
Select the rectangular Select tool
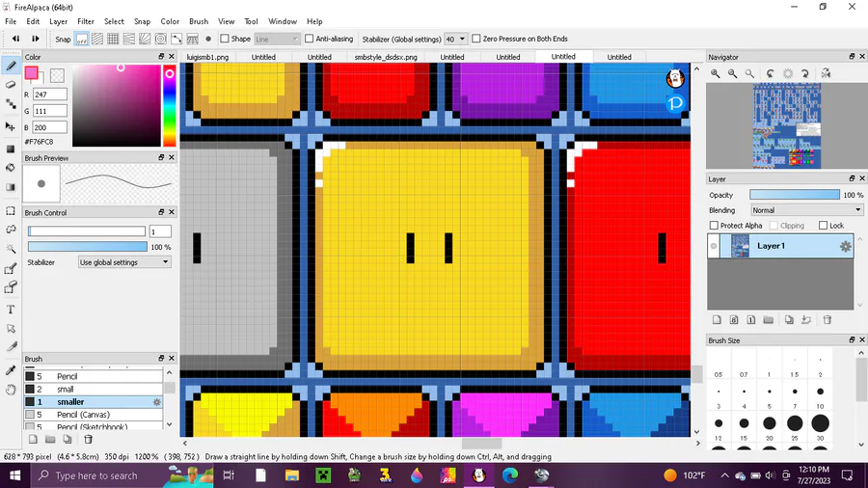[11, 211]
